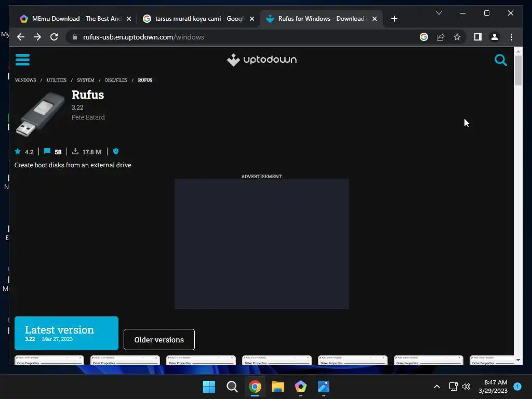
Task: Click the Latest version 3.22 button
Action: click(66, 333)
